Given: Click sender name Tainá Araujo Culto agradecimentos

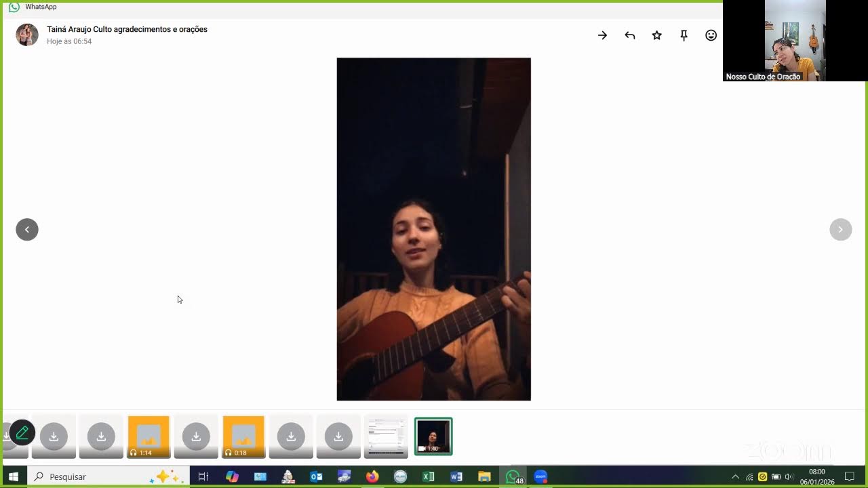Looking at the screenshot, I should [127, 29].
